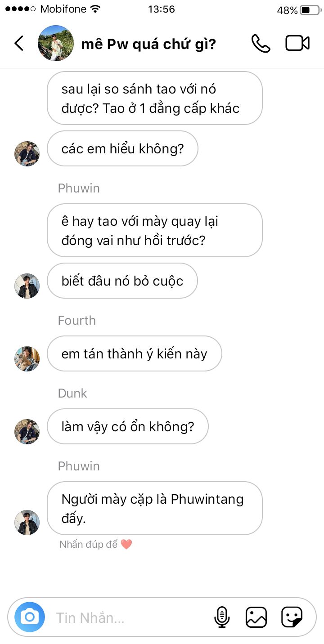The height and width of the screenshot is (644, 324).
Task: Tap the group profile picture in header
Action: pyautogui.click(x=56, y=43)
